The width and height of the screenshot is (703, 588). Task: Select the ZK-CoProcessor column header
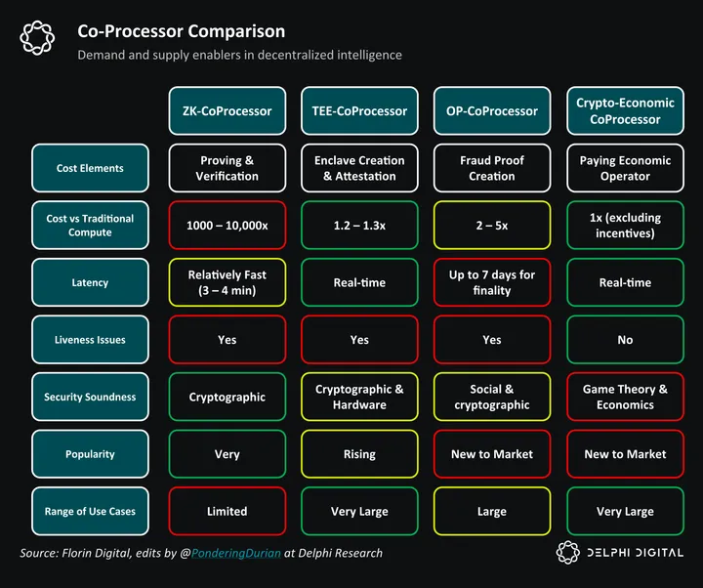(x=227, y=111)
